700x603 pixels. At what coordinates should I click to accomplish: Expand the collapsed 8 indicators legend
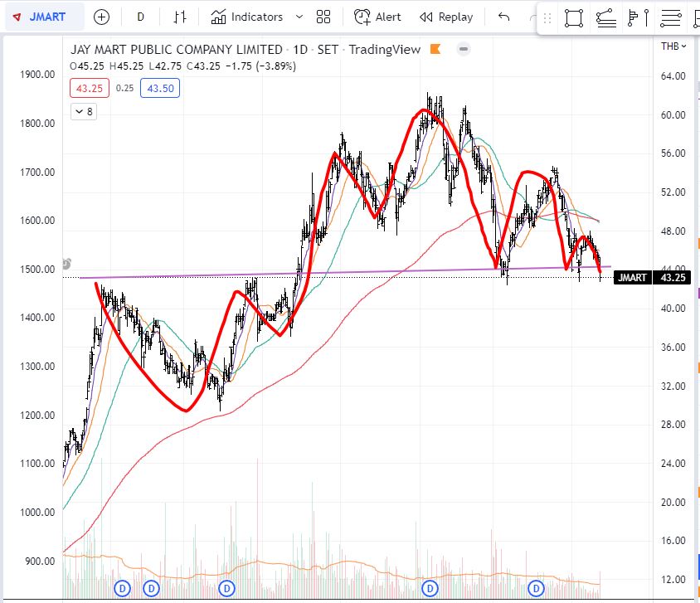pyautogui.click(x=84, y=112)
